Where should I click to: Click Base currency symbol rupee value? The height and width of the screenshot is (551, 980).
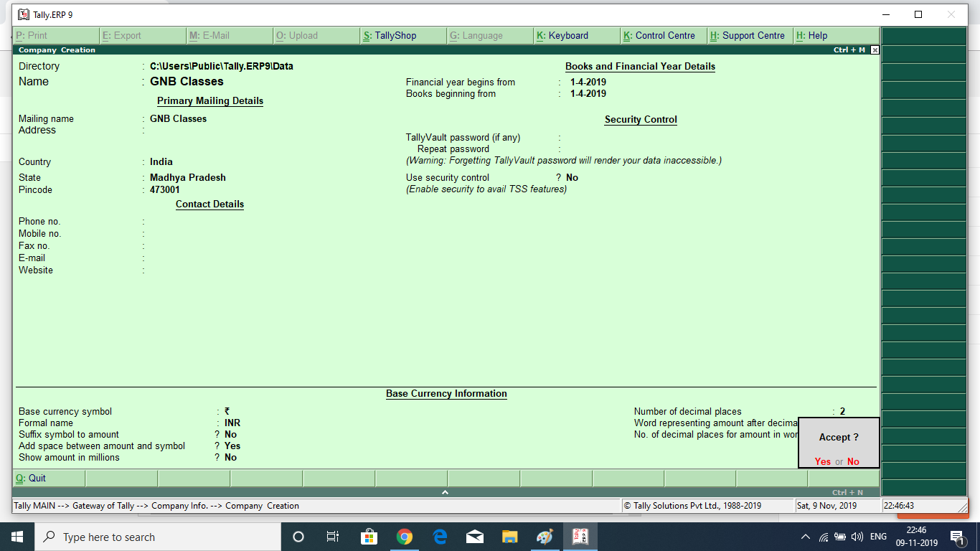click(x=227, y=411)
